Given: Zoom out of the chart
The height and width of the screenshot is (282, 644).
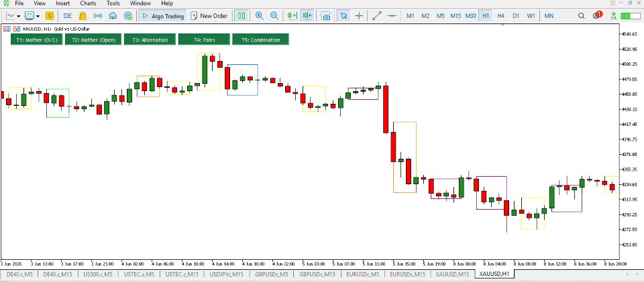Looking at the screenshot, I should coord(274,16).
